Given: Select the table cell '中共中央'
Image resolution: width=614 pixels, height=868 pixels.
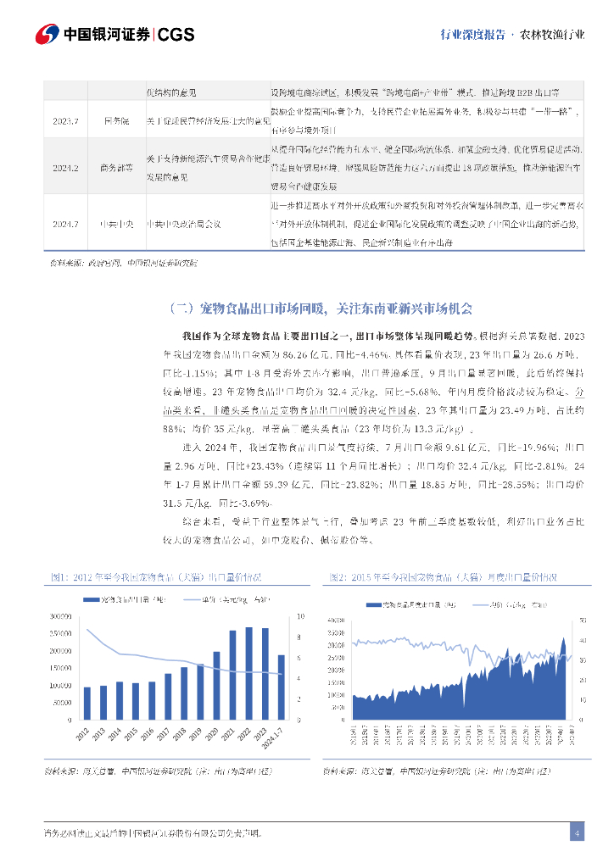Looking at the screenshot, I should (116, 224).
